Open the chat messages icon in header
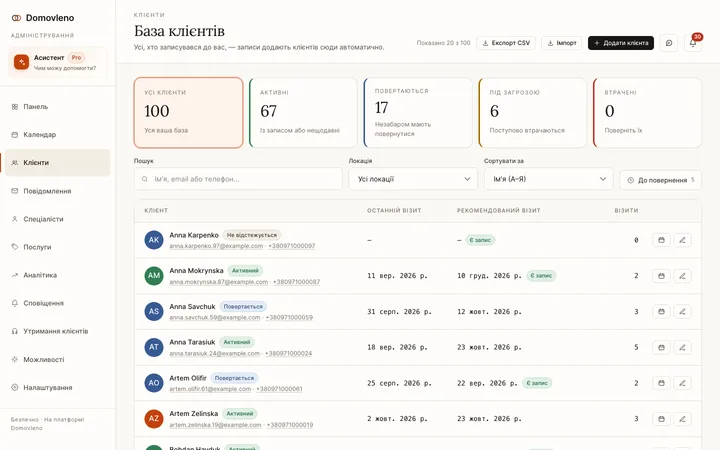Image resolution: width=720 pixels, height=450 pixels. [x=669, y=43]
